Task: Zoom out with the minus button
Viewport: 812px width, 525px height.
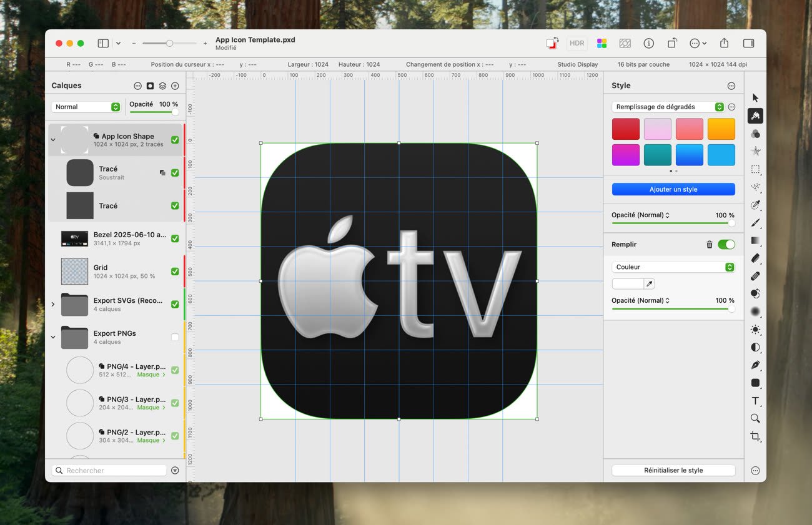Action: tap(134, 43)
